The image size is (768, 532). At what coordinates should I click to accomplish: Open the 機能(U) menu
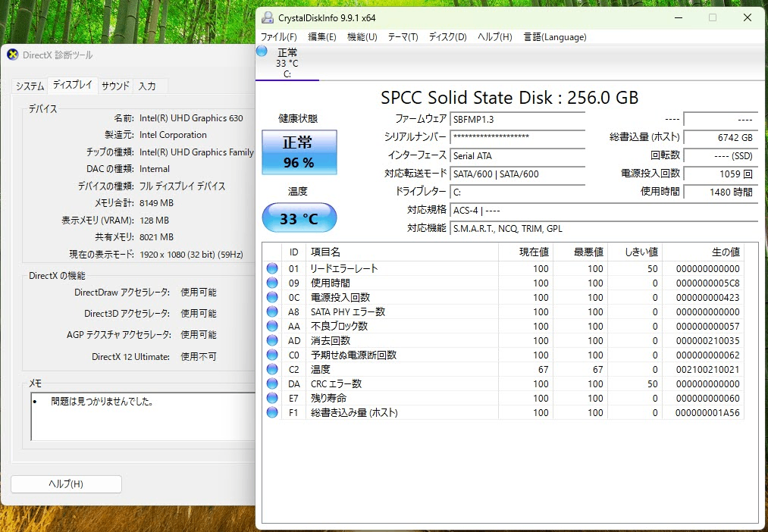[362, 37]
